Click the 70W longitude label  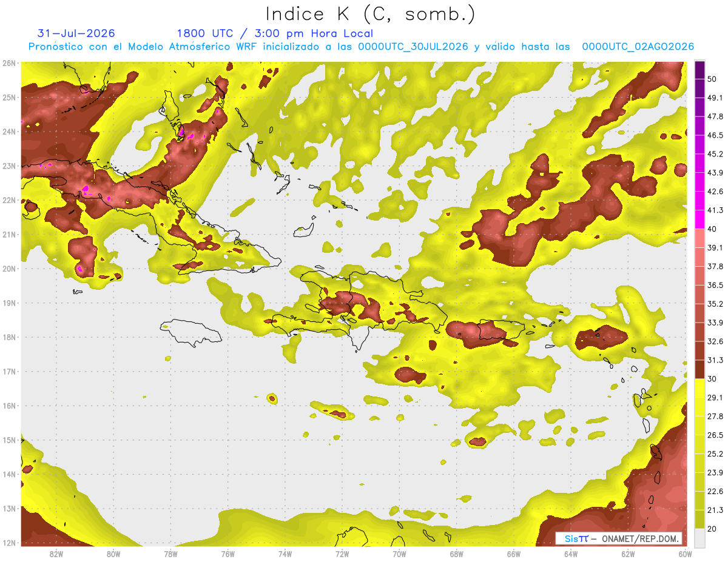(x=399, y=554)
